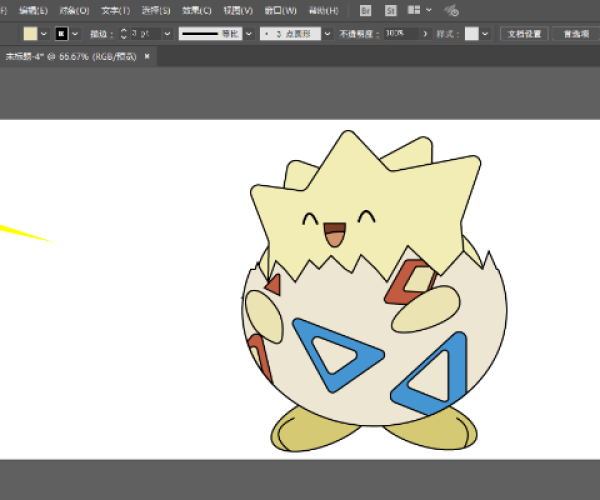Click the opacity percentage input field

pos(401,33)
